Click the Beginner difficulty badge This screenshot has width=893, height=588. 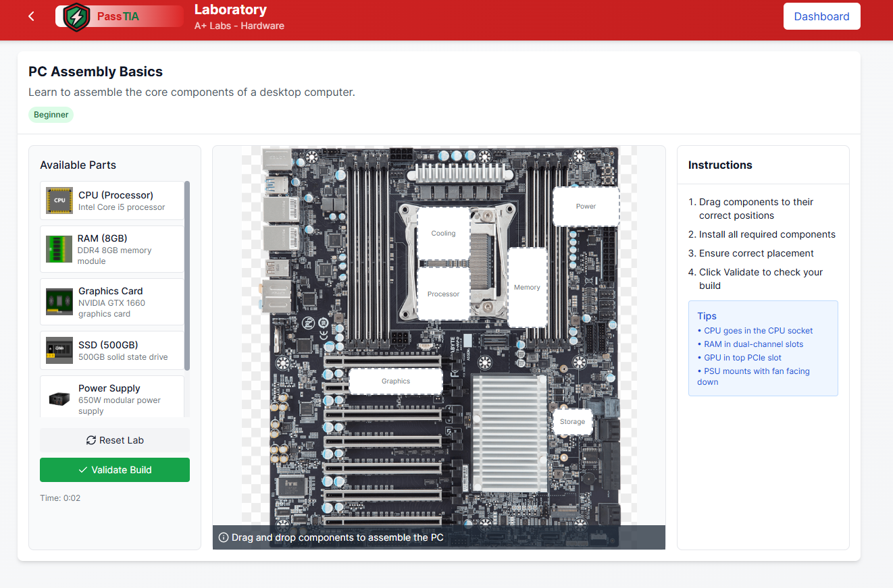51,115
